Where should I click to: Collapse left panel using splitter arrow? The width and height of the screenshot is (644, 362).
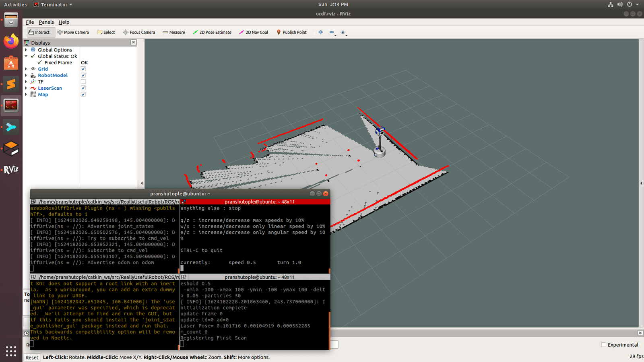(141, 183)
